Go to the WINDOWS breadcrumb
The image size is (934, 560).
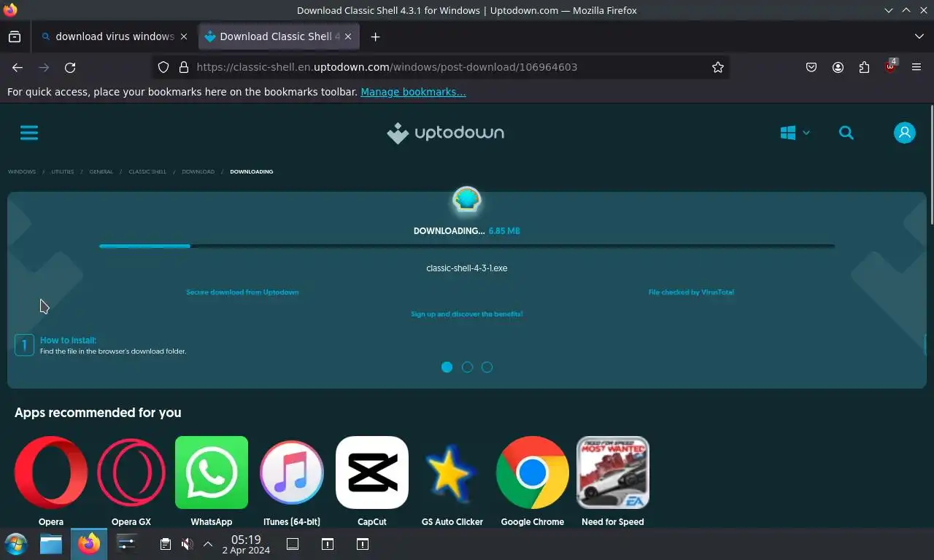coord(22,172)
